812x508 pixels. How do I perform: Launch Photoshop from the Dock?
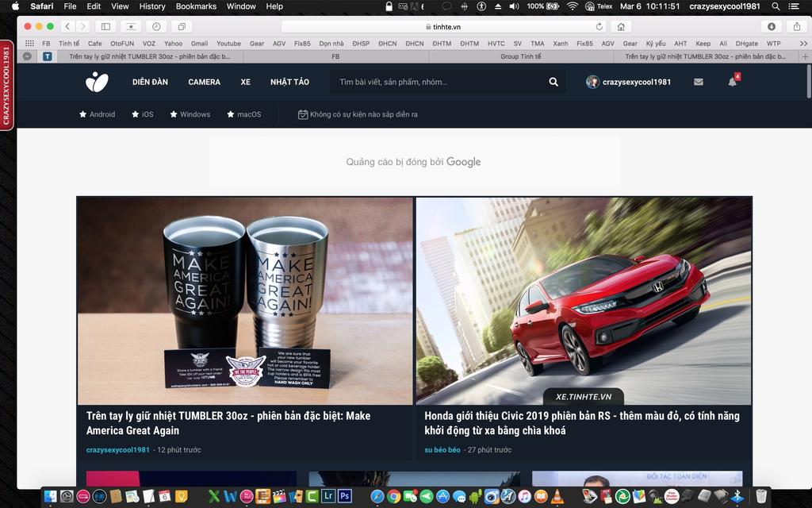(x=344, y=496)
